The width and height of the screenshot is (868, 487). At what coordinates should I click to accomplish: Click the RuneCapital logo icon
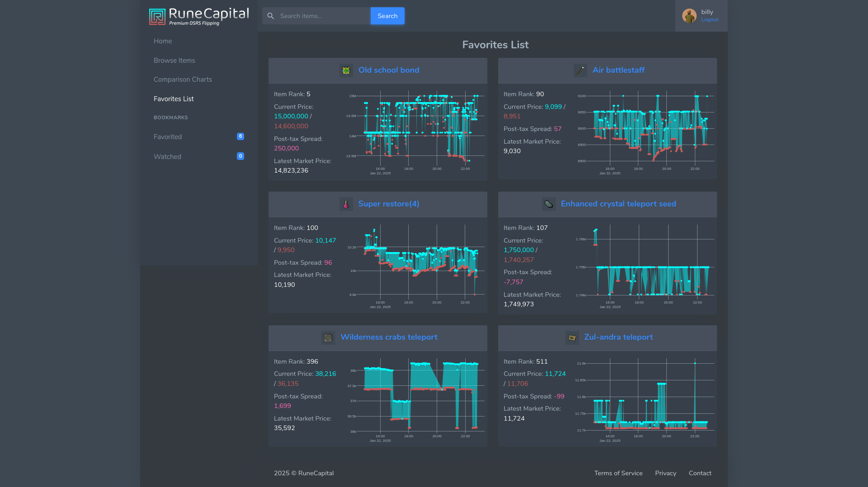point(157,17)
